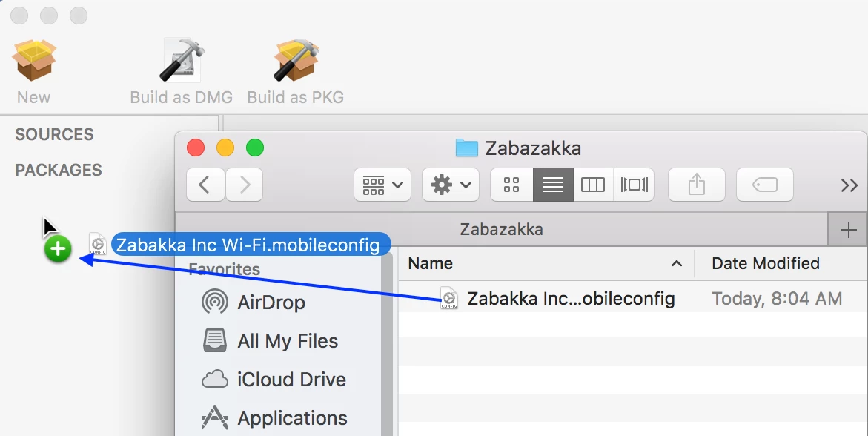
Task: Go back in the Finder window
Action: tap(205, 185)
